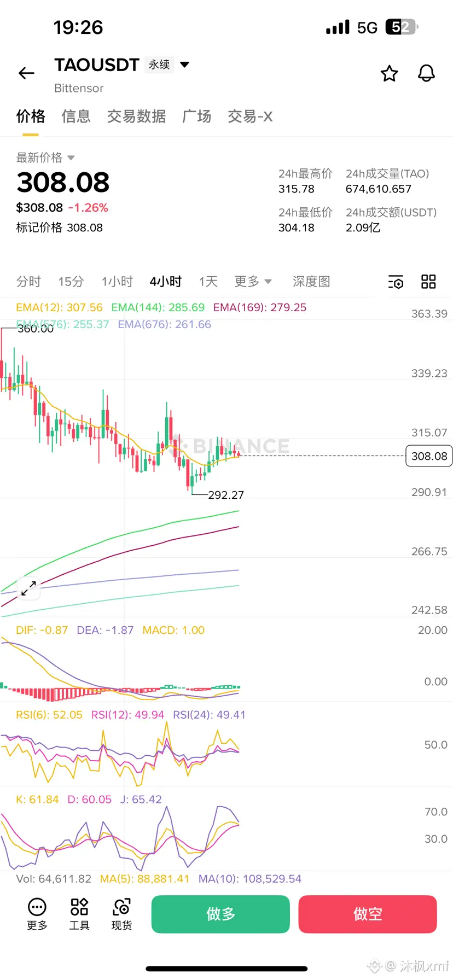453x980 pixels.
Task: Tap the 19:26 status bar clock
Action: coord(78,27)
